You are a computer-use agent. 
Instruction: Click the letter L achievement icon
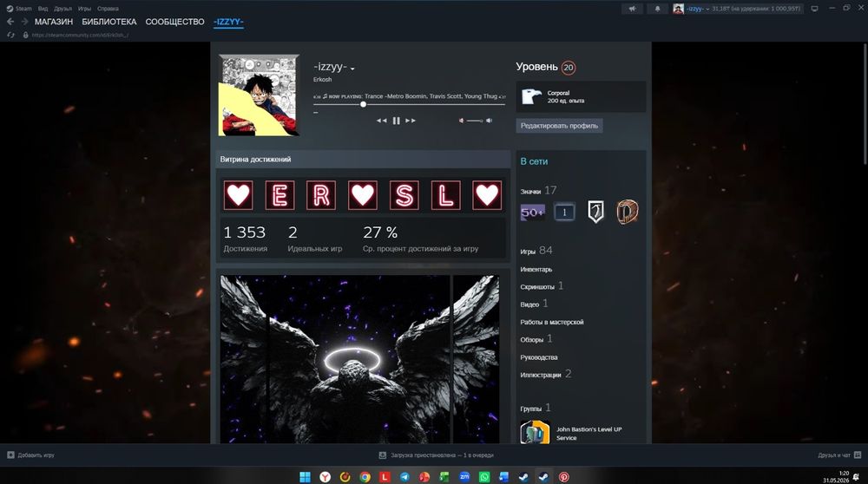point(445,195)
